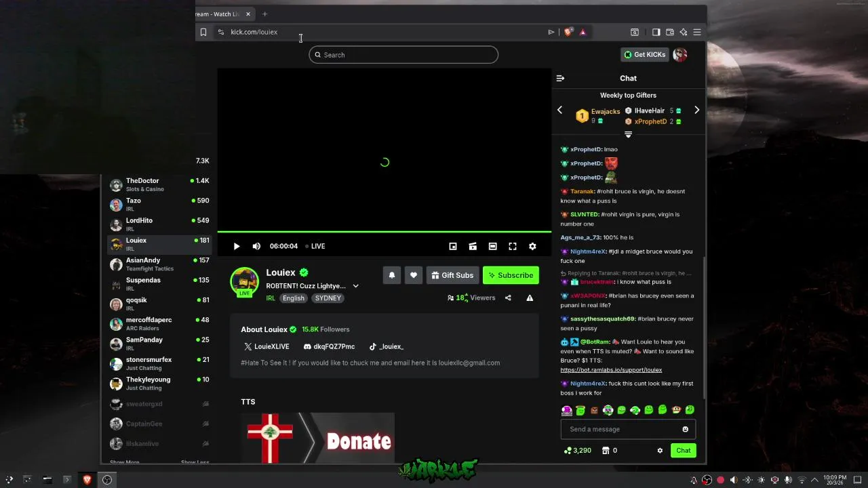
Task: Collapse the chat panel arrow icon
Action: coord(560,78)
